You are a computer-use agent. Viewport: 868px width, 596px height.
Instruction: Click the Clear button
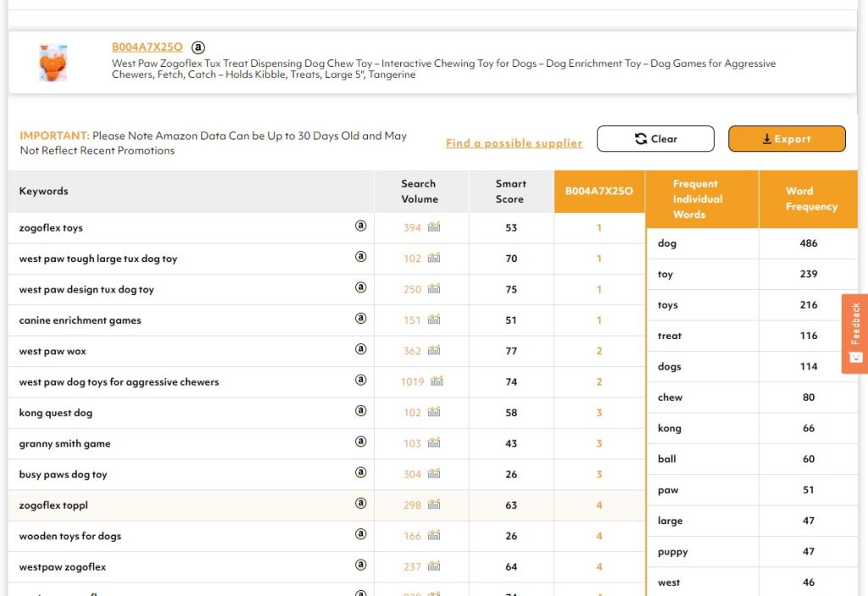pyautogui.click(x=655, y=138)
